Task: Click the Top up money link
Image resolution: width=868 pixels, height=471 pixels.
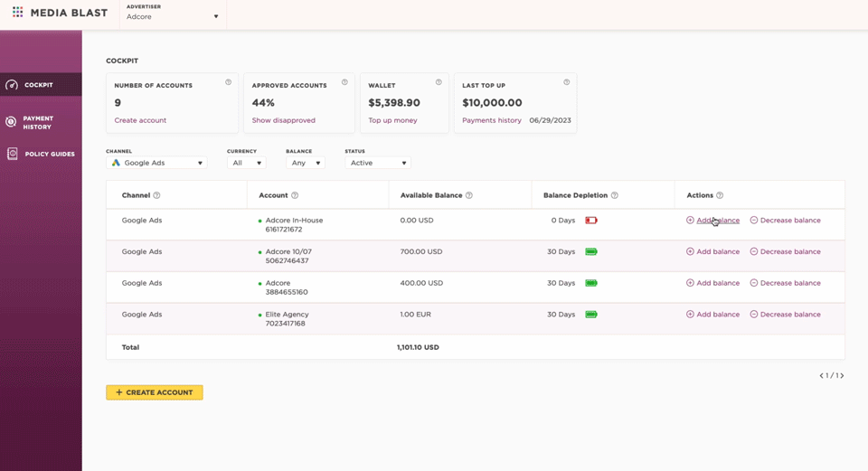Action: tap(392, 120)
